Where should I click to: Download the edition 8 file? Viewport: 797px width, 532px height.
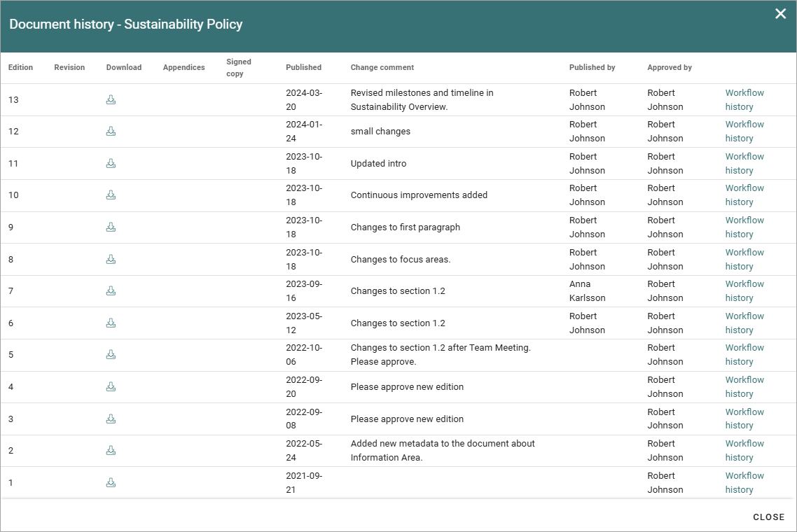pos(111,259)
